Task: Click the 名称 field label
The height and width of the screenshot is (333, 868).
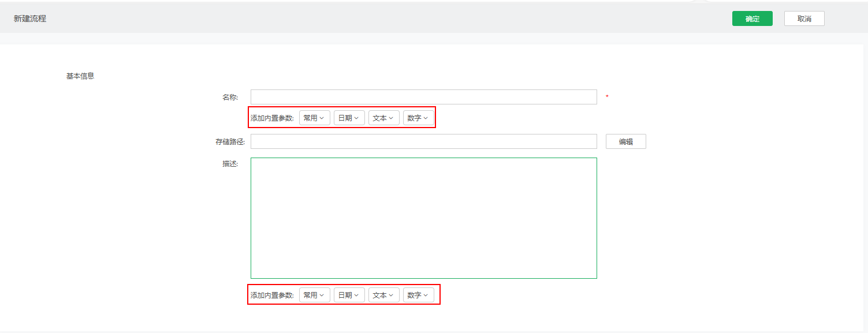Action: click(230, 97)
